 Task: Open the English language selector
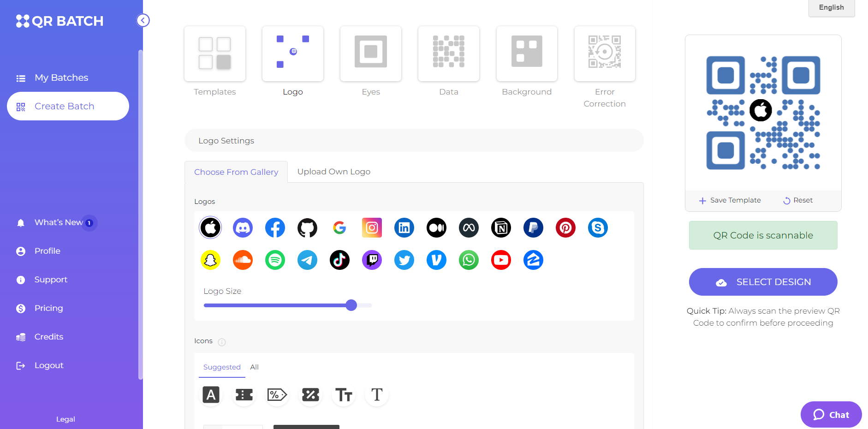tap(831, 8)
